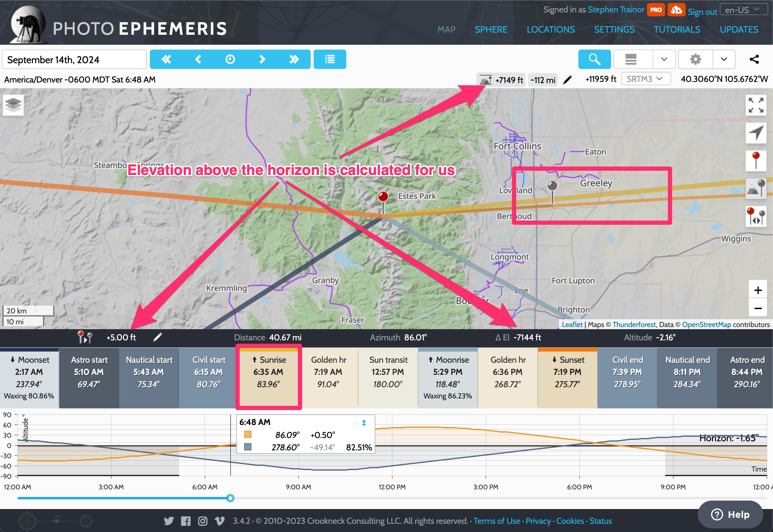Open the cloud sync orange icon

[x=676, y=10]
